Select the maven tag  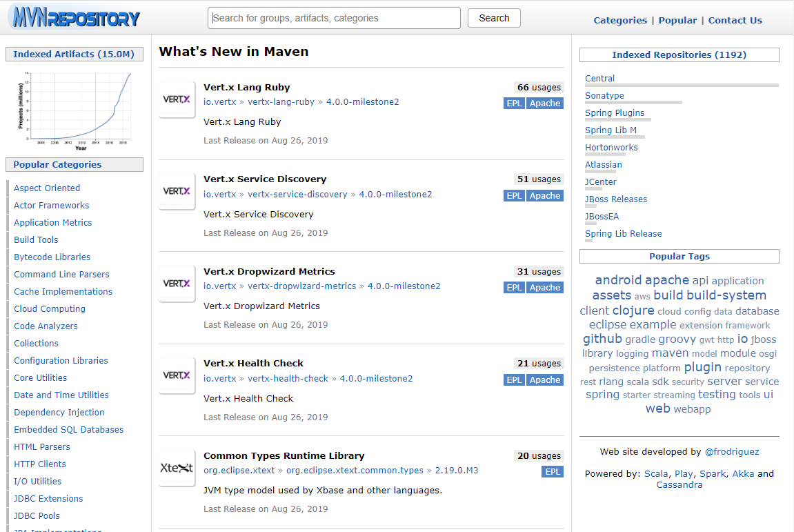click(670, 353)
